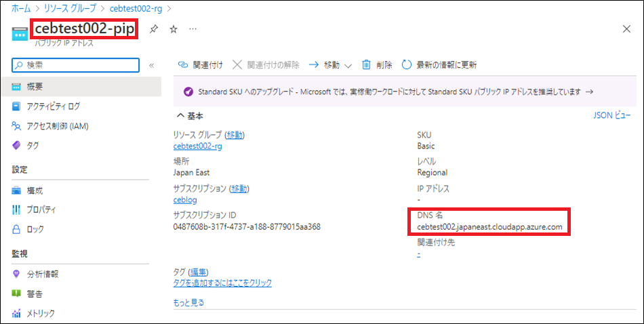Close the public IP address blade
The height and width of the screenshot is (324, 644).
pyautogui.click(x=626, y=28)
